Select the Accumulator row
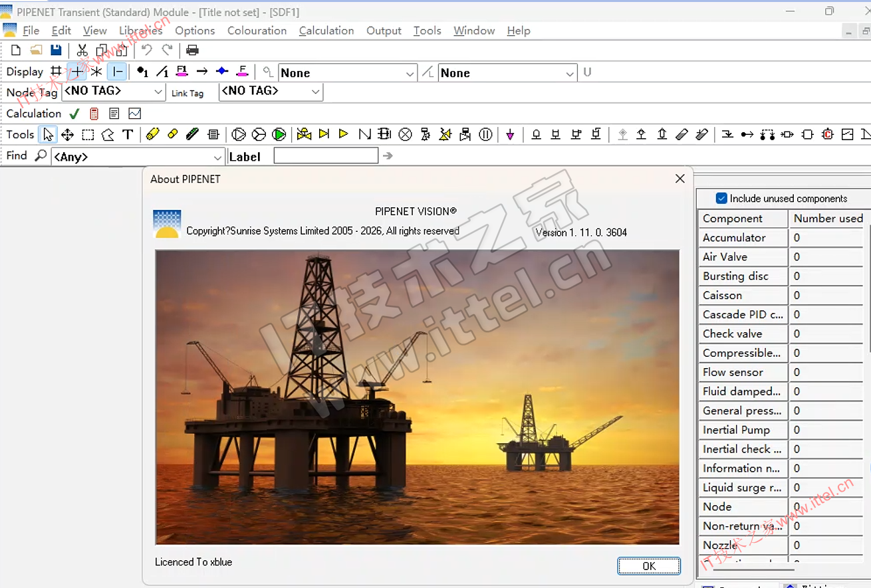 781,238
